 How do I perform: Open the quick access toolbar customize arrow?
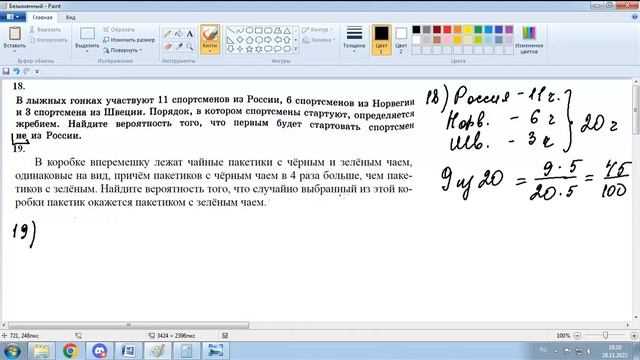tap(37, 71)
